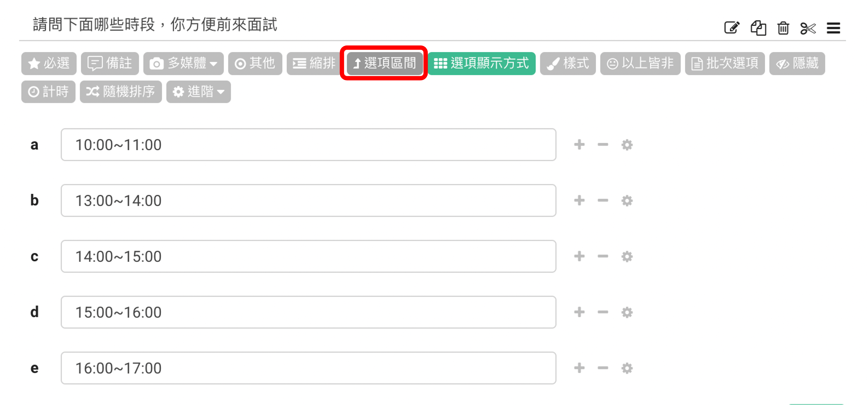Open 選項顯示方式 option display settings

[481, 63]
